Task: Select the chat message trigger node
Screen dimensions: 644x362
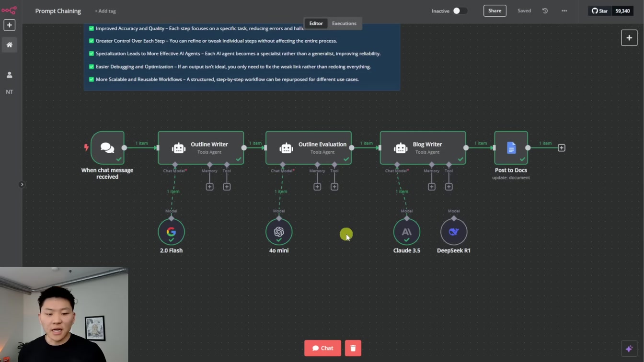Action: [x=107, y=147]
